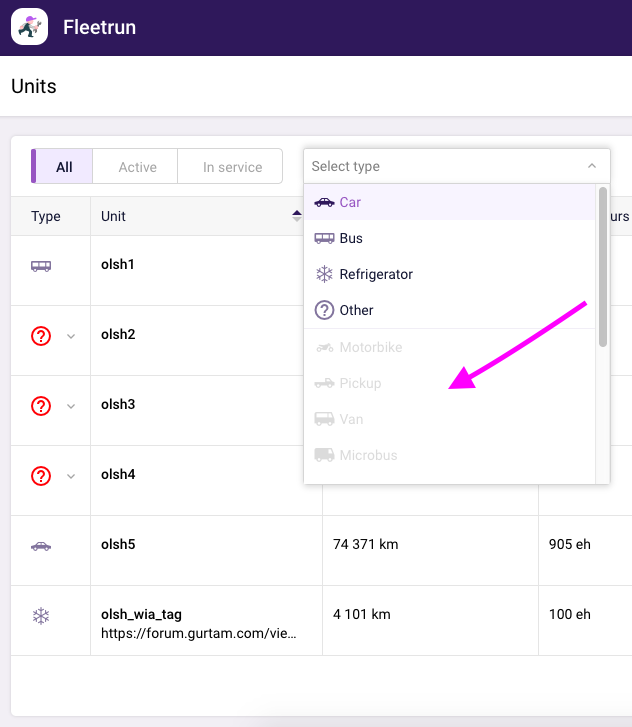Collapse the Select type dropdown
The height and width of the screenshot is (727, 632).
[591, 166]
